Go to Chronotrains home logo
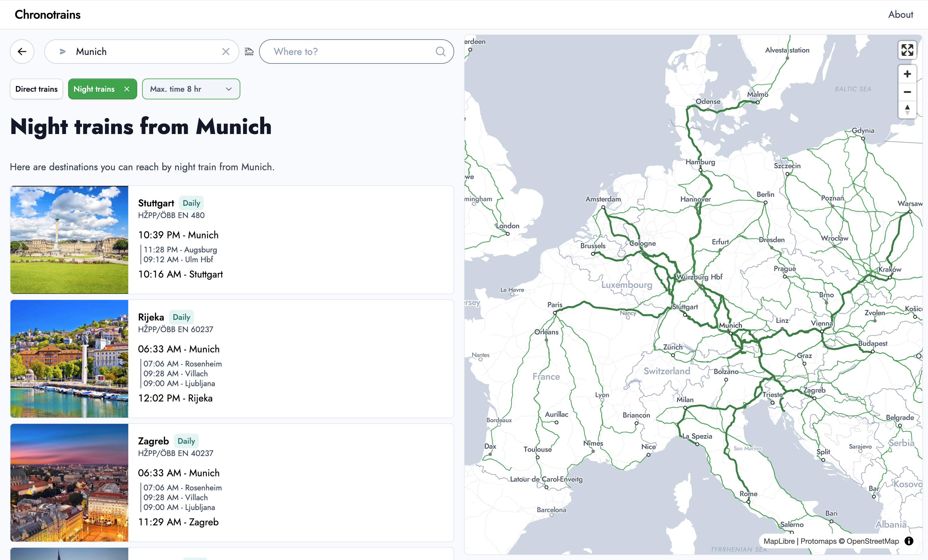The width and height of the screenshot is (928, 560). pyautogui.click(x=48, y=14)
